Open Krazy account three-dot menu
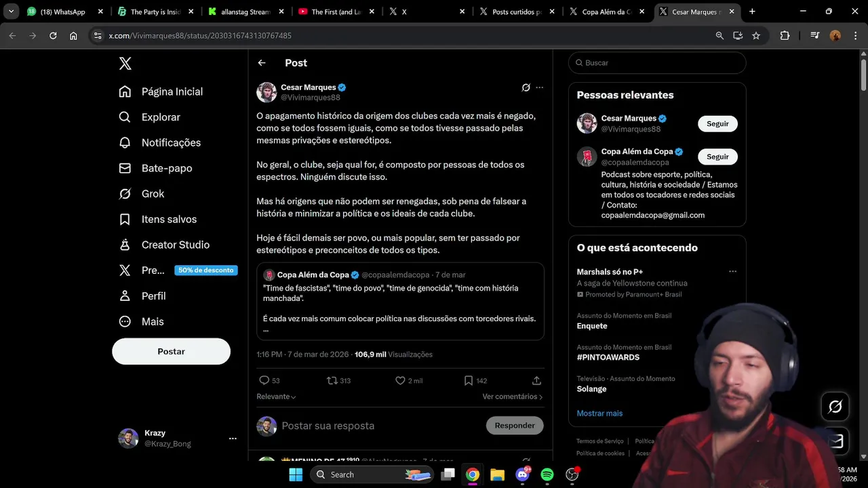This screenshot has height=488, width=868. (x=233, y=439)
